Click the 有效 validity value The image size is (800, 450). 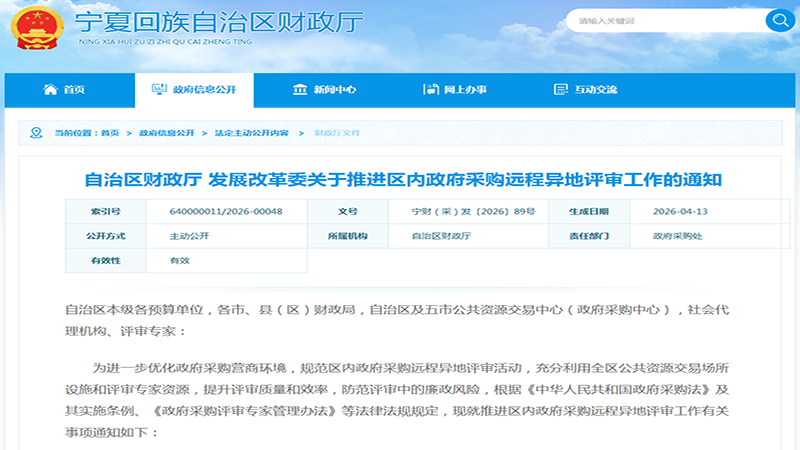coord(180,260)
